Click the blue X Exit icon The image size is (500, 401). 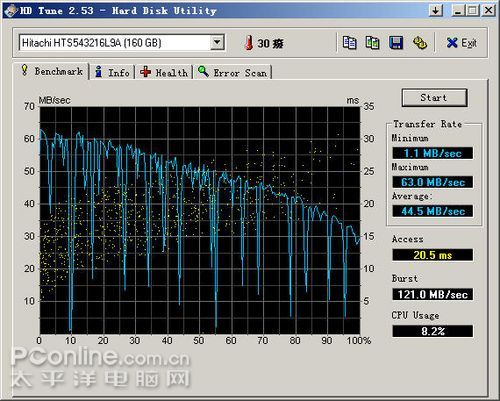coord(452,43)
